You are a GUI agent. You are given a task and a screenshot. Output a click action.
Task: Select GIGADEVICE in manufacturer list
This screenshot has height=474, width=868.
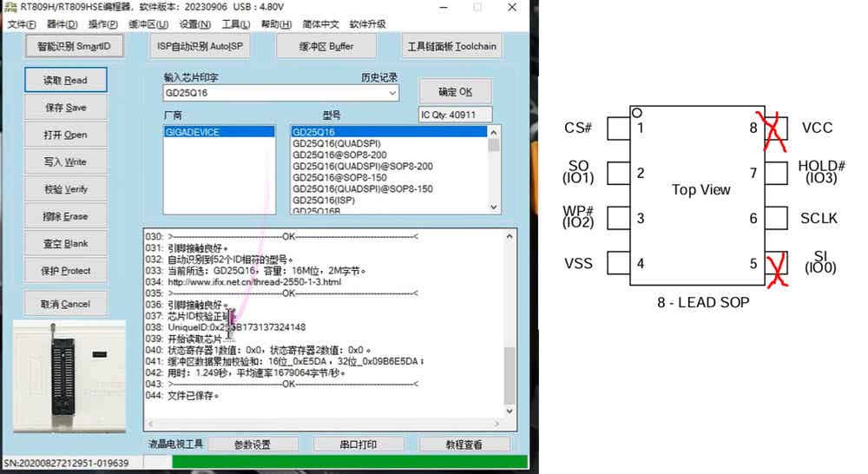coord(219,132)
